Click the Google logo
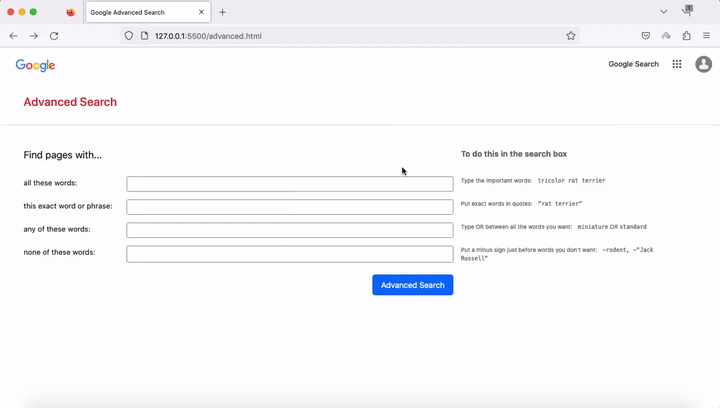 (x=35, y=66)
